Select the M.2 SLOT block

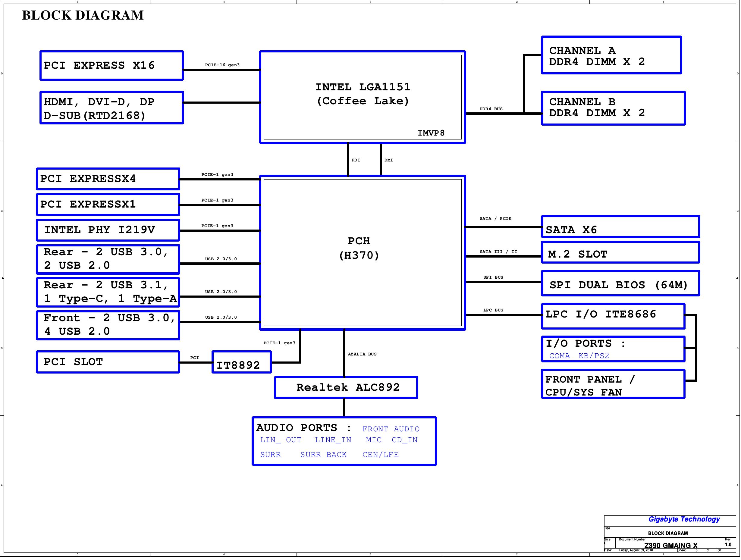(x=620, y=252)
